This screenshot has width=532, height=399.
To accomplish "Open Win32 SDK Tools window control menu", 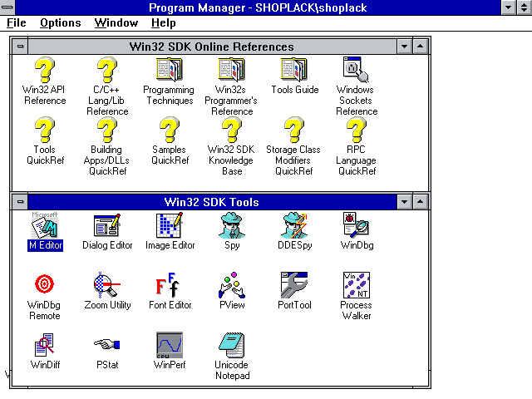I will 20,201.
